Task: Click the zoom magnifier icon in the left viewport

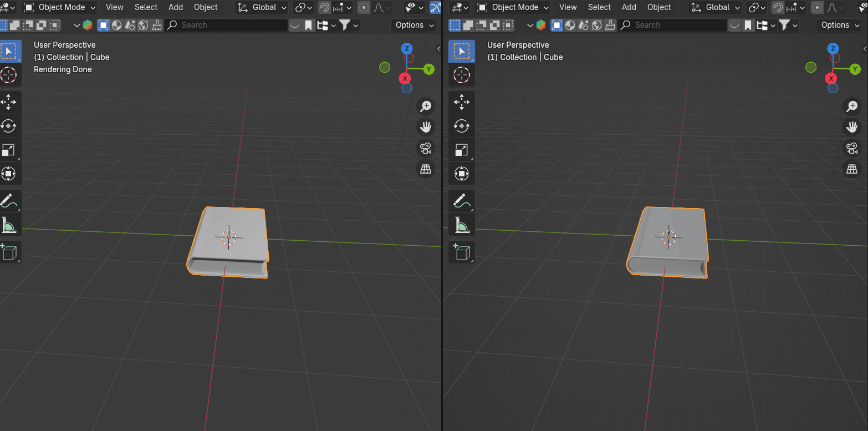Action: [426, 106]
